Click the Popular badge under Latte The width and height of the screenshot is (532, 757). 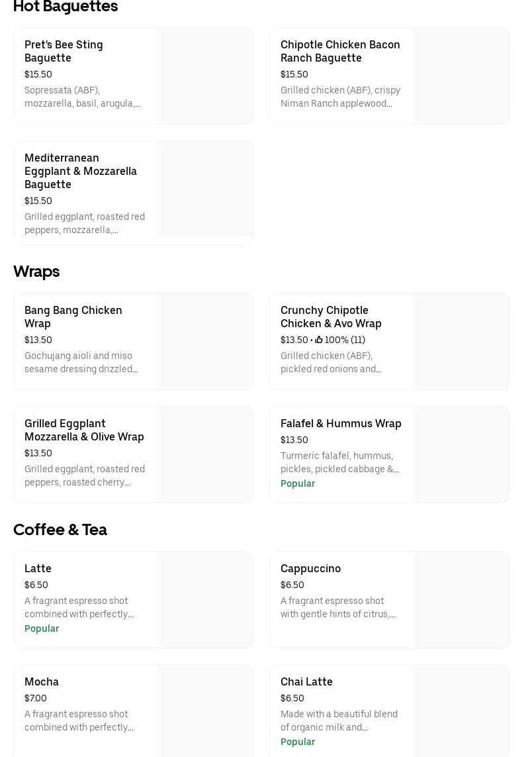(42, 629)
